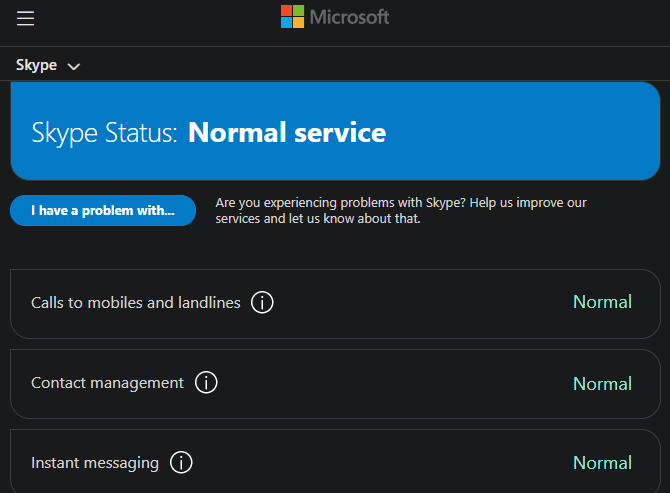This screenshot has height=493, width=670.
Task: Click the Microsoft four-square logo
Action: pyautogui.click(x=292, y=17)
